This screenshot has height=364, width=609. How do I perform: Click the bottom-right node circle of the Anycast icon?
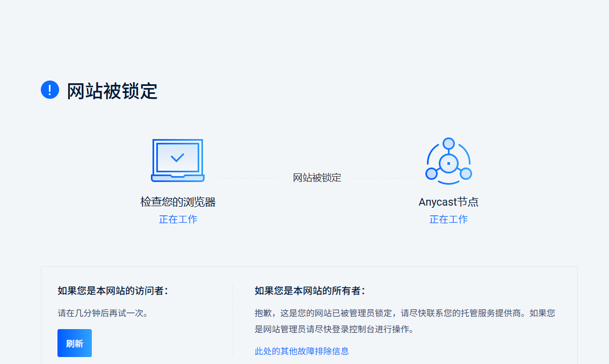pos(466,173)
